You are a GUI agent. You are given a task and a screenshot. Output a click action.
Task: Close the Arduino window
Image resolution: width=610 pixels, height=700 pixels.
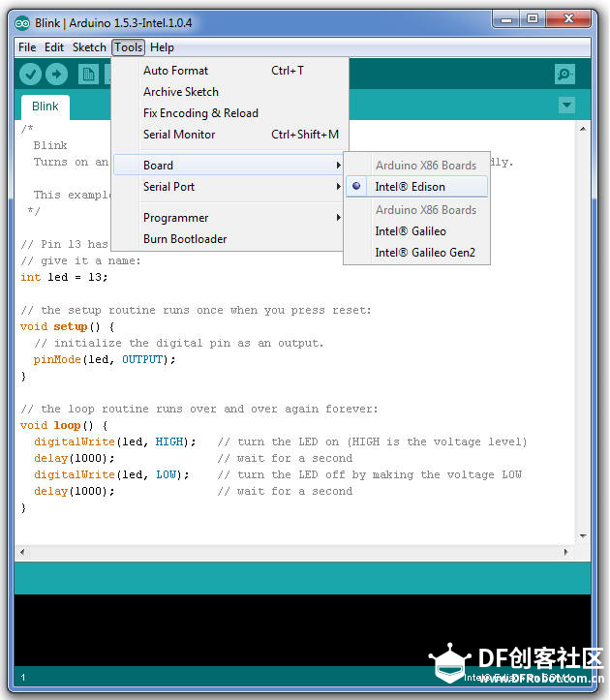click(x=569, y=19)
